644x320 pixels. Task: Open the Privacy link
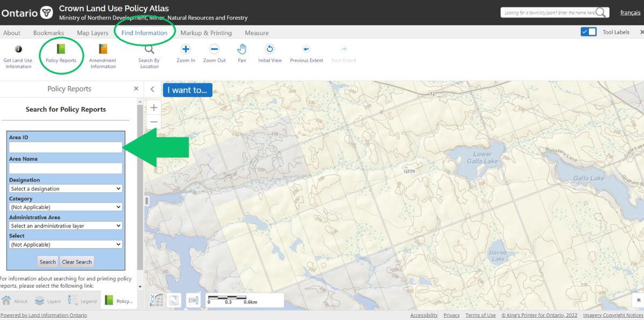[x=451, y=315]
